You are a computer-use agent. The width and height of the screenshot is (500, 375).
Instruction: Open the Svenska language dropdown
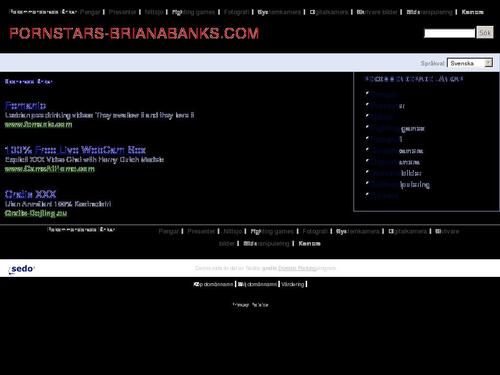[x=470, y=63]
